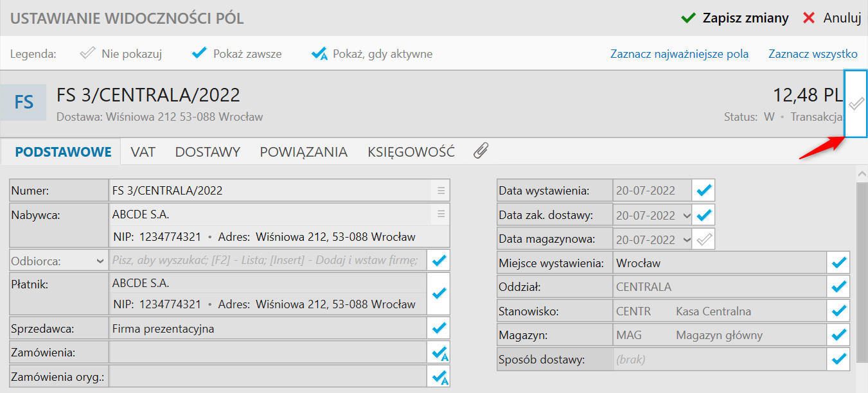Click the red Anuluj X icon
The width and height of the screenshot is (868, 393).
pos(809,18)
